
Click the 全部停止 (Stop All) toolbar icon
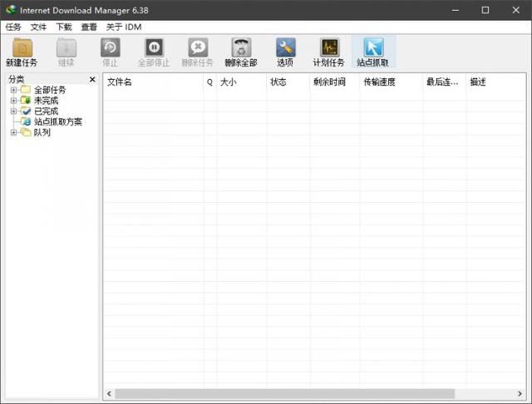(x=153, y=48)
